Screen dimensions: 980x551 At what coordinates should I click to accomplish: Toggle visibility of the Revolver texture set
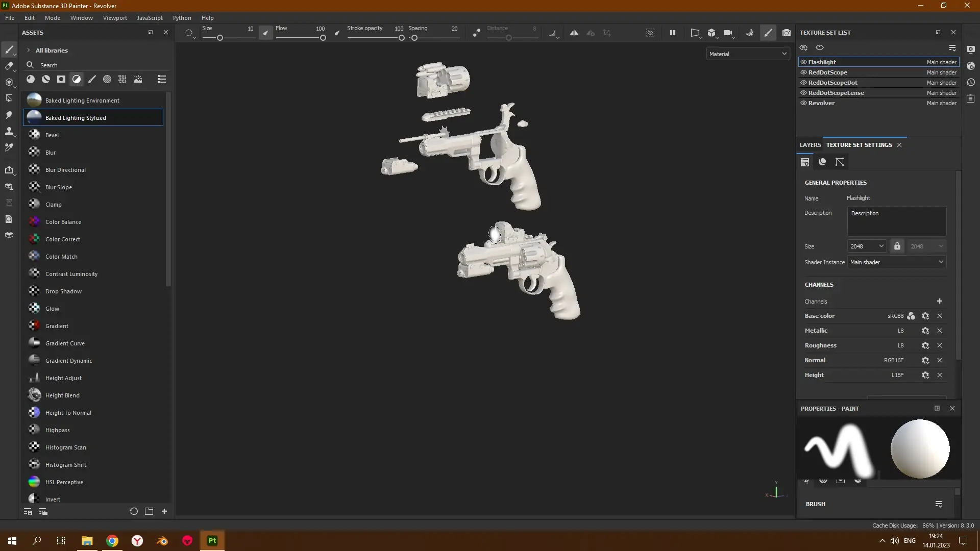point(803,103)
